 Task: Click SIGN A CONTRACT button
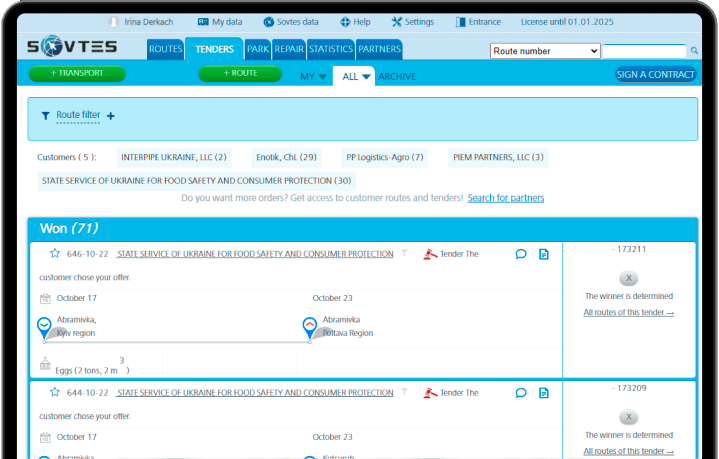[655, 74]
